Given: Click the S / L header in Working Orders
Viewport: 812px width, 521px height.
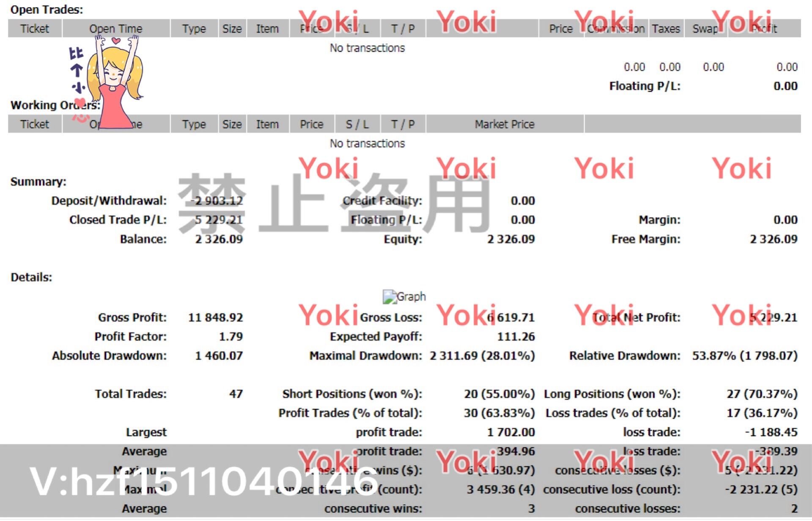Looking at the screenshot, I should click(x=357, y=124).
